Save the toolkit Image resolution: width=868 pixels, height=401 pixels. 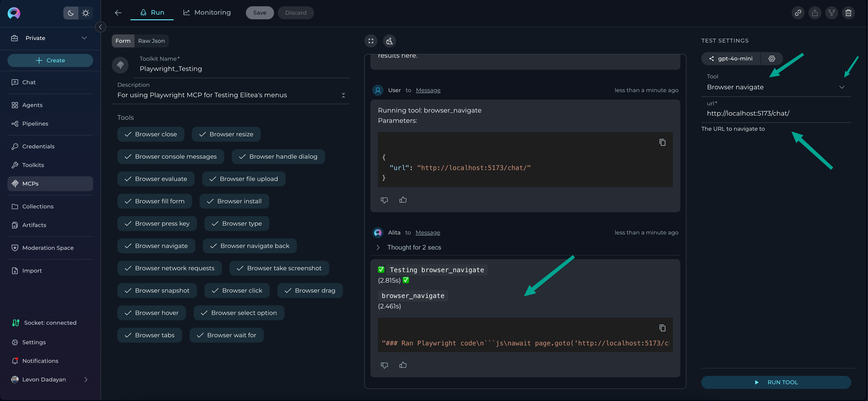[259, 13]
